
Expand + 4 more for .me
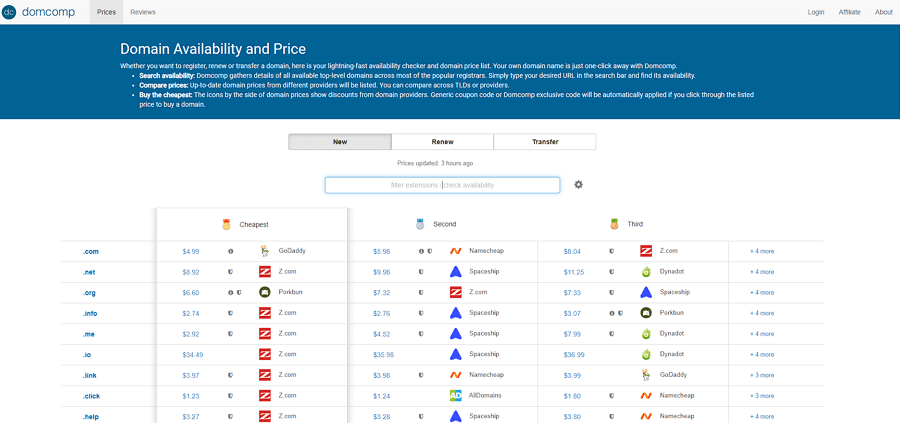click(762, 334)
